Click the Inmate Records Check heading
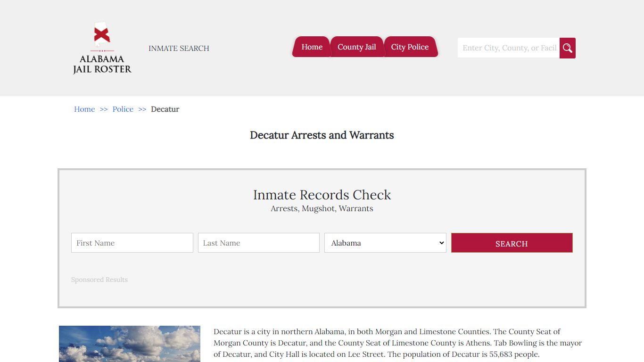 tap(322, 195)
